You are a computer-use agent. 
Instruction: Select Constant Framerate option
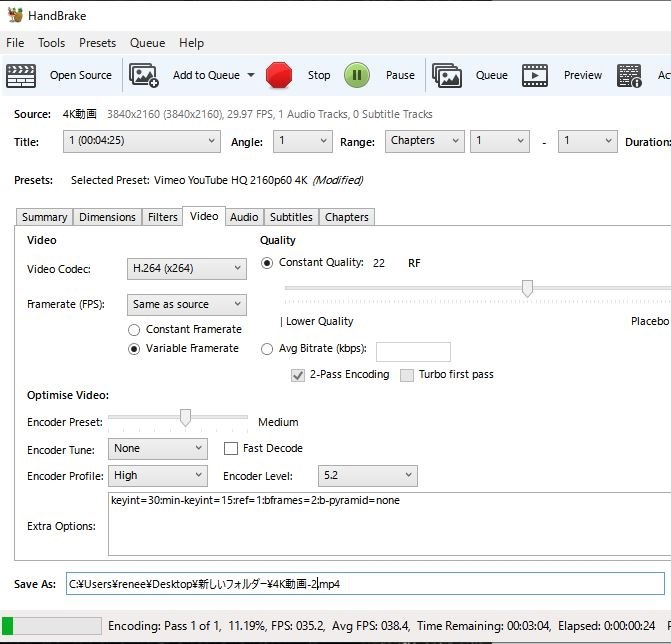[x=134, y=330]
